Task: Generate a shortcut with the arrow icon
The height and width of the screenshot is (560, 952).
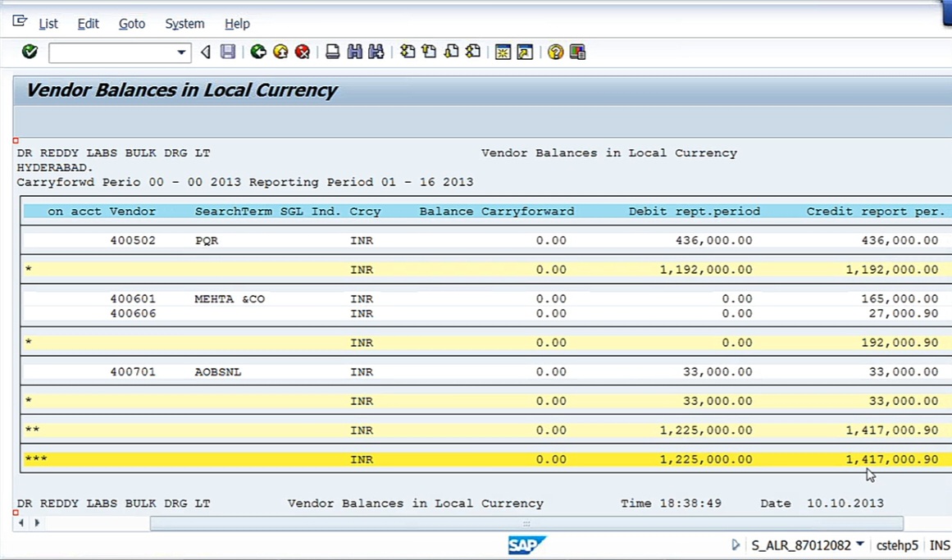Action: tap(525, 52)
